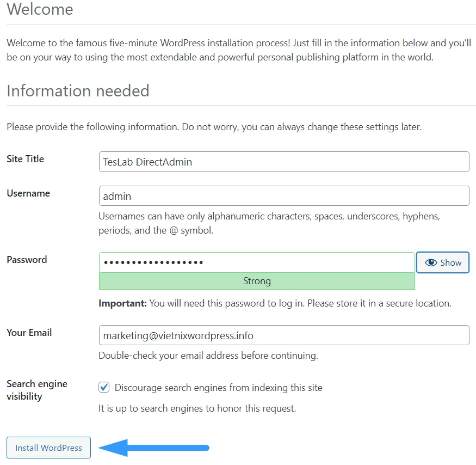
Task: Click the Install WordPress button
Action: [48, 448]
